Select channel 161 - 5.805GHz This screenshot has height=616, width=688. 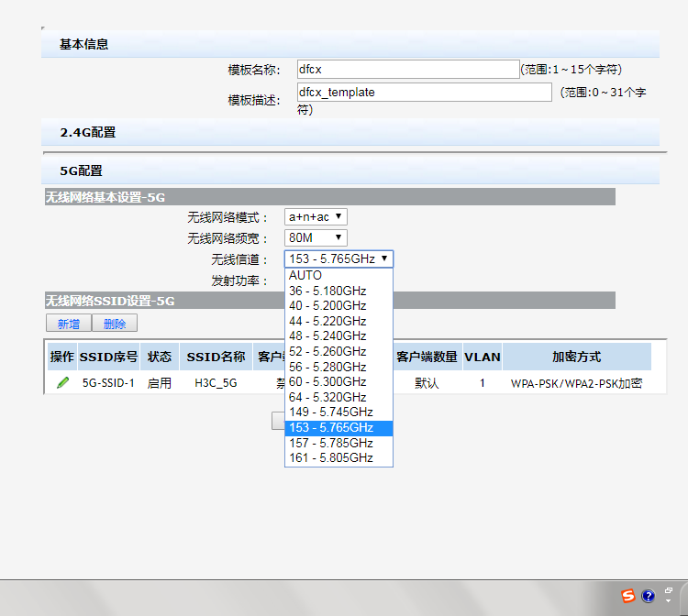[x=338, y=457]
